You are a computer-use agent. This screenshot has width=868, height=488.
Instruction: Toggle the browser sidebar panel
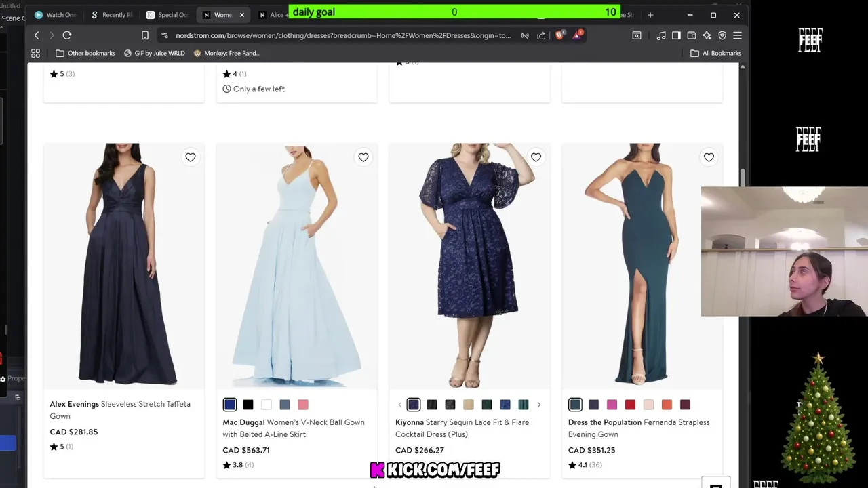tap(676, 35)
